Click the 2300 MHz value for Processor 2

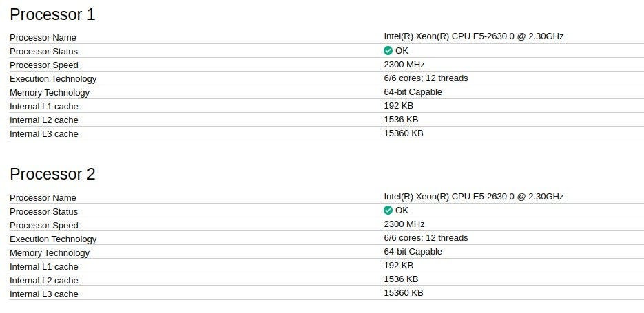tap(404, 224)
